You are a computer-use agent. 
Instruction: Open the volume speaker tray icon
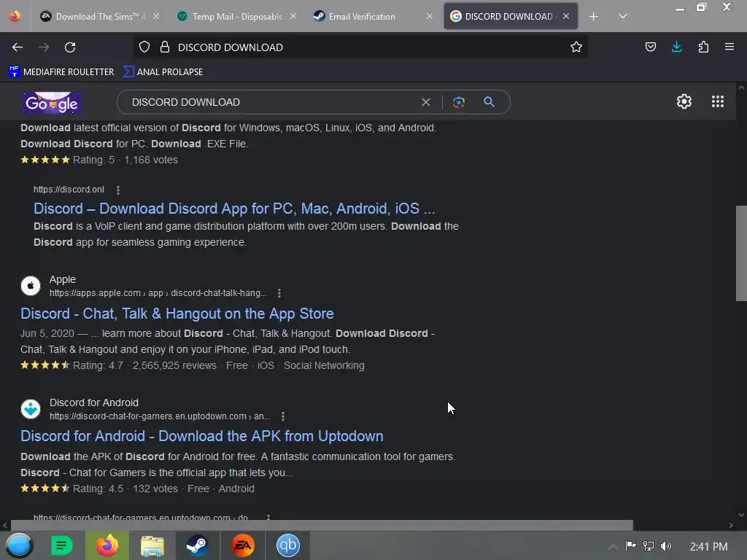point(666,546)
